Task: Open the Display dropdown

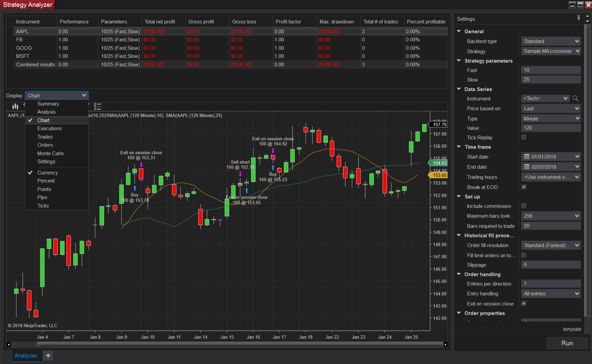Action: pos(57,96)
